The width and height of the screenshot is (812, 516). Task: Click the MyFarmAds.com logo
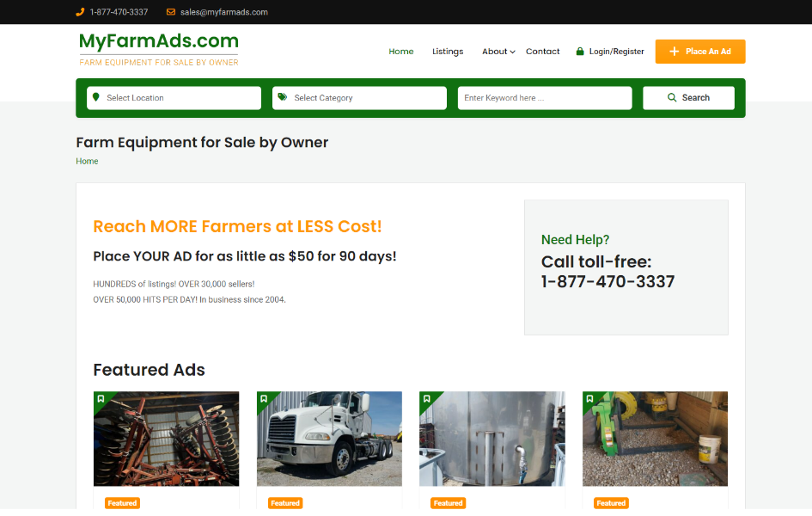click(x=158, y=49)
